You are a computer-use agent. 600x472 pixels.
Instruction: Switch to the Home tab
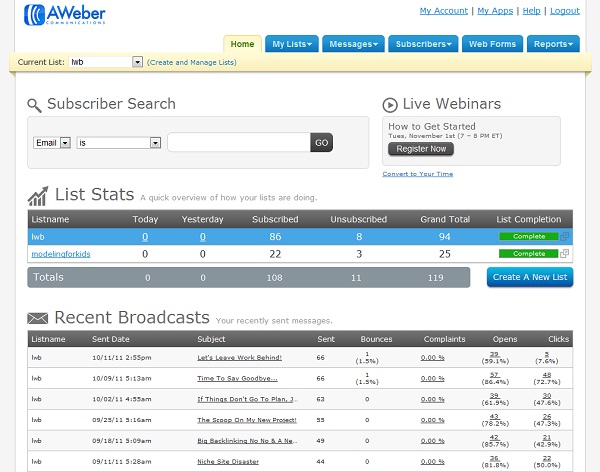[x=242, y=44]
